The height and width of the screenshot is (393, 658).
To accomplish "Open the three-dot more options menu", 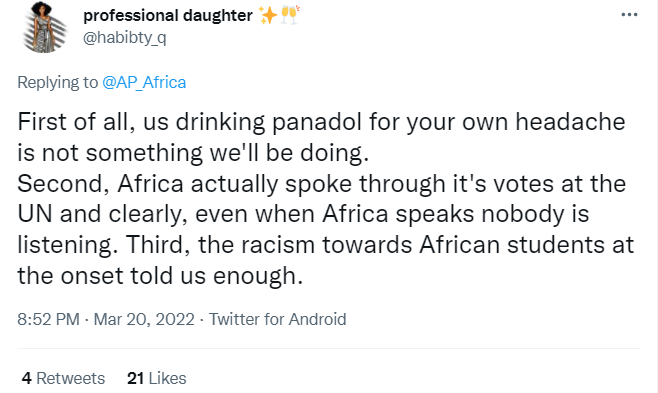I will (x=629, y=15).
